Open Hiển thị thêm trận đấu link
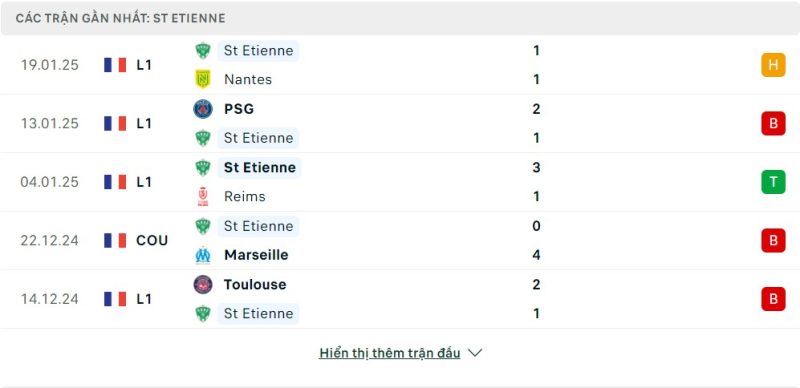This screenshot has width=800, height=388. point(389,353)
